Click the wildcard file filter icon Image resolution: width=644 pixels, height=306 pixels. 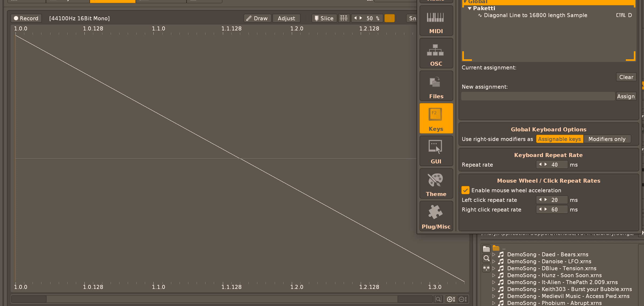tap(486, 268)
